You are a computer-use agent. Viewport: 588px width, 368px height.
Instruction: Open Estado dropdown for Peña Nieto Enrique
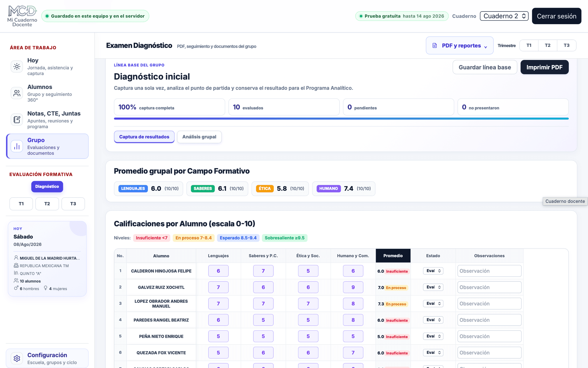[433, 336]
